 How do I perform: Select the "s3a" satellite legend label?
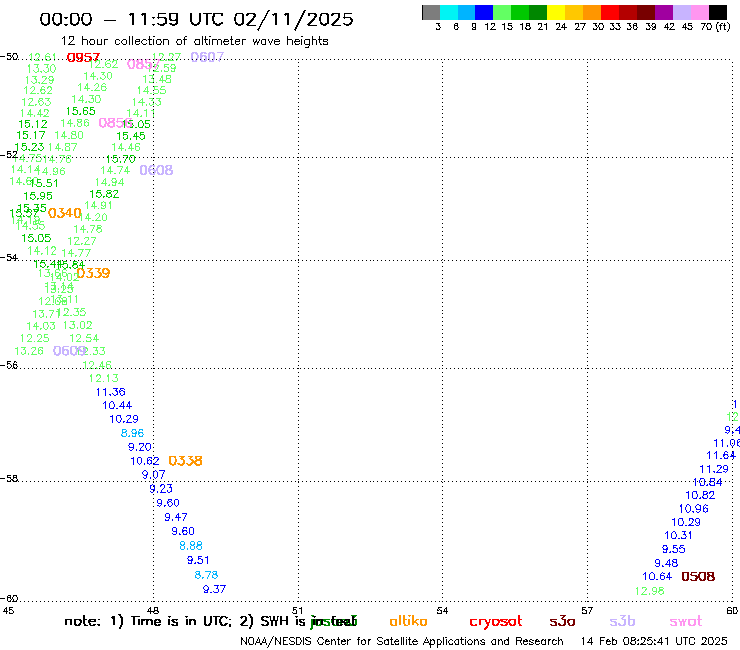pos(562,622)
